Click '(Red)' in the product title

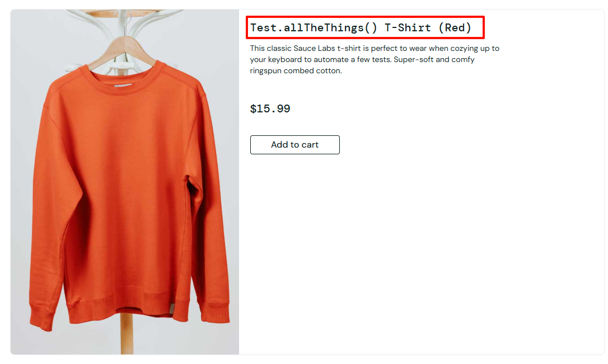coord(455,27)
